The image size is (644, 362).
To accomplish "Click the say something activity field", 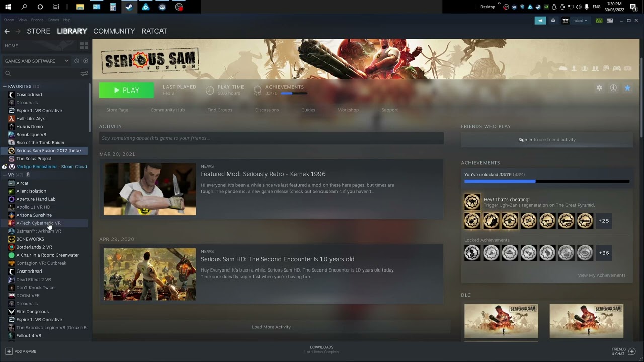I will click(x=271, y=138).
